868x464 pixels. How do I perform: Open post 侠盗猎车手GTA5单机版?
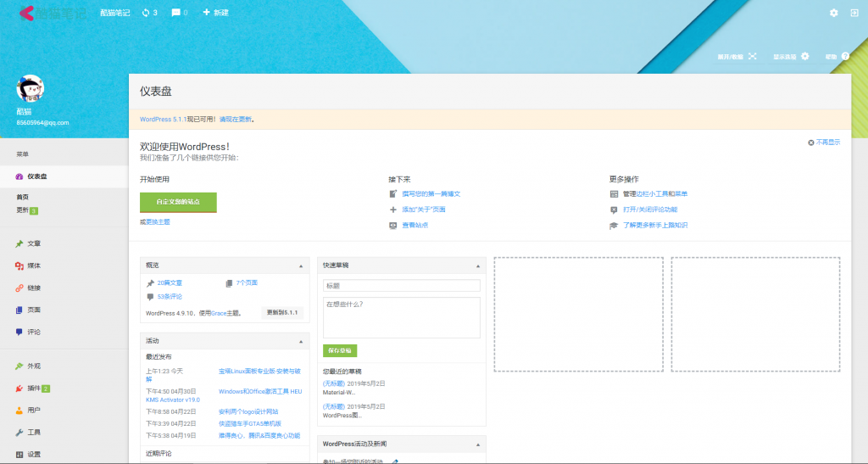pyautogui.click(x=250, y=423)
